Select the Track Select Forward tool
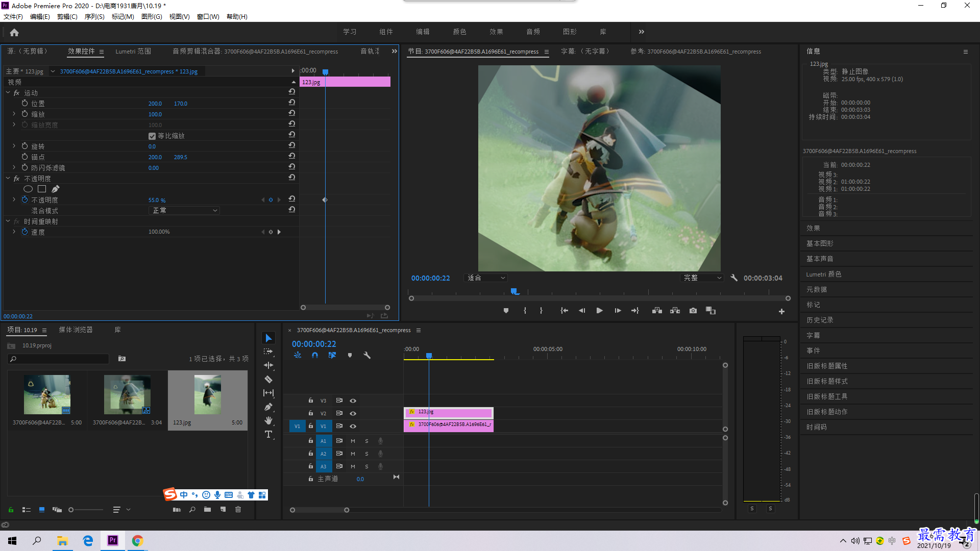 (x=268, y=352)
